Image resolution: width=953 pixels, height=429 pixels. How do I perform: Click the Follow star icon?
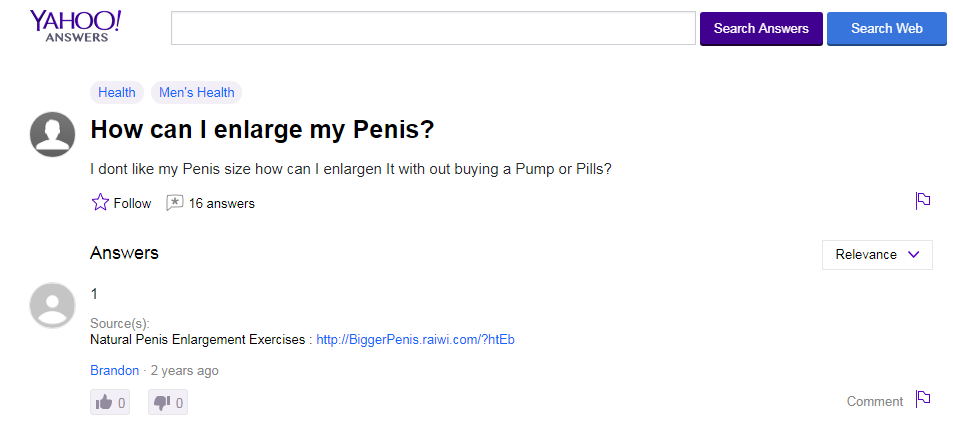(100, 202)
